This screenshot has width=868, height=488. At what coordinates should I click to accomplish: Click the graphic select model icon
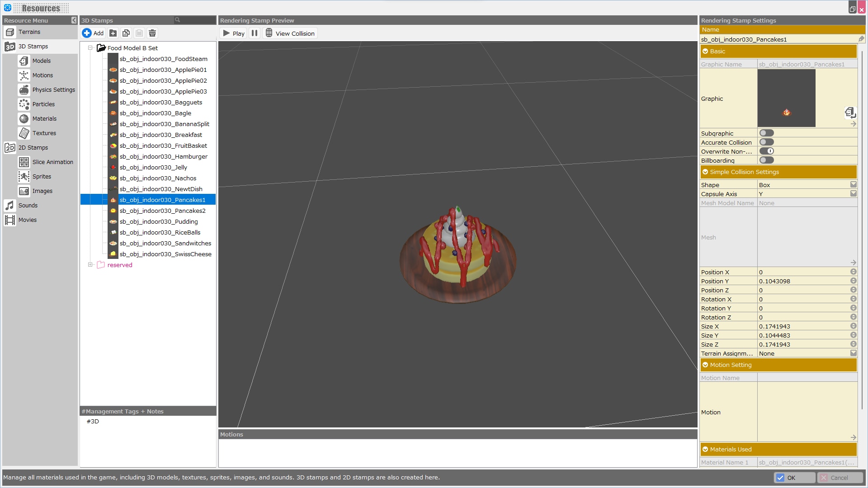849,112
